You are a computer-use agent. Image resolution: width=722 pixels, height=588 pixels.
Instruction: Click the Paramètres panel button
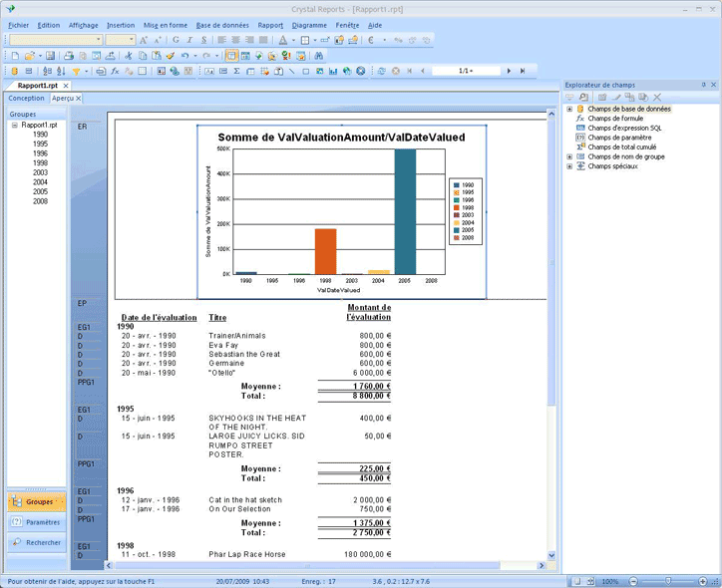(36, 521)
